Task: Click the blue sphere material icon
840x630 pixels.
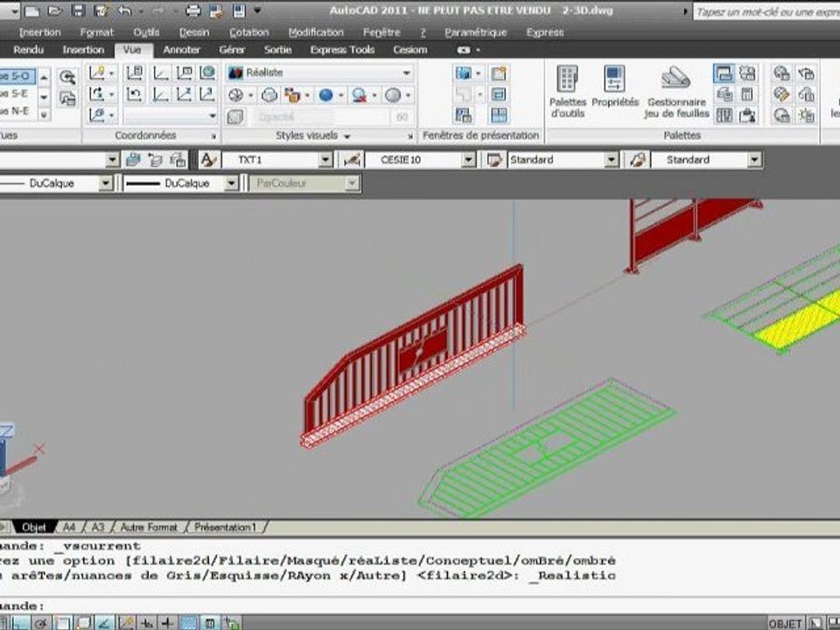Action: click(x=325, y=95)
